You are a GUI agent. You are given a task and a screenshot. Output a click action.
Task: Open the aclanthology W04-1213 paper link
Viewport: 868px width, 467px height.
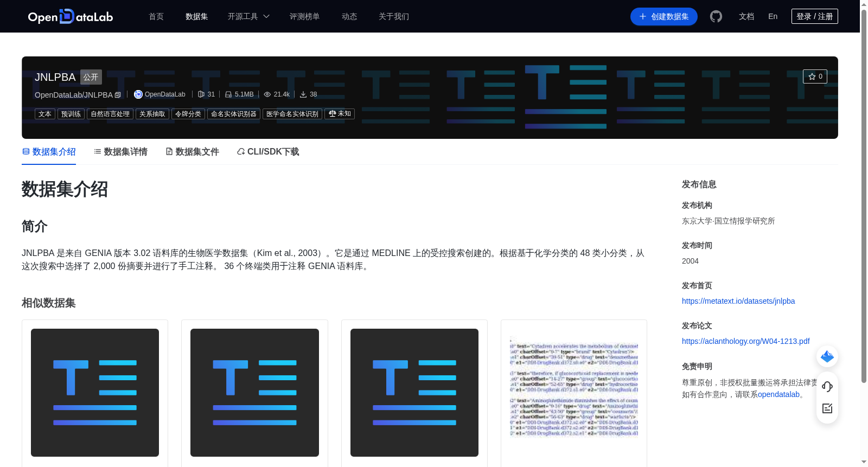point(746,341)
